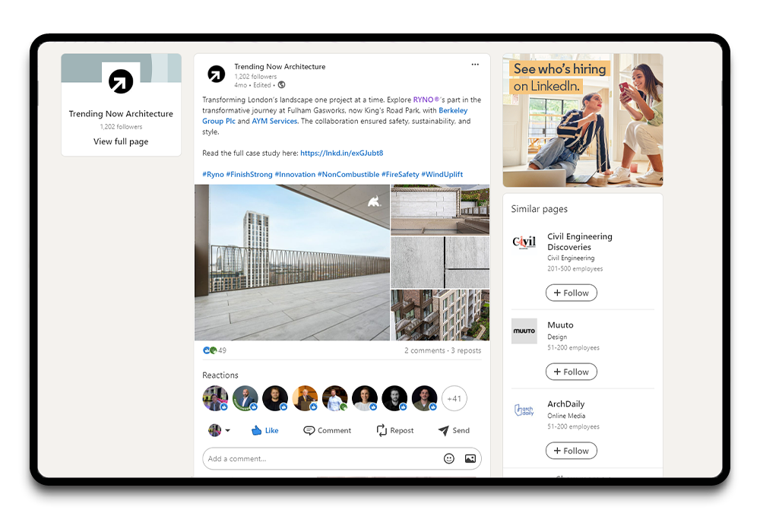This screenshot has width=760, height=532.
Task: Click the '201-500 employees' text
Action: 575,269
